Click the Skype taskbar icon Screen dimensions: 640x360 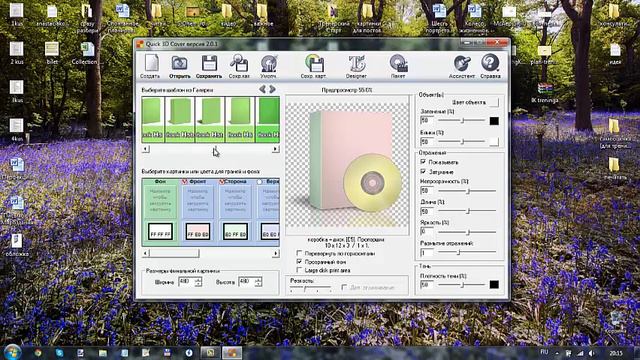pos(59,353)
